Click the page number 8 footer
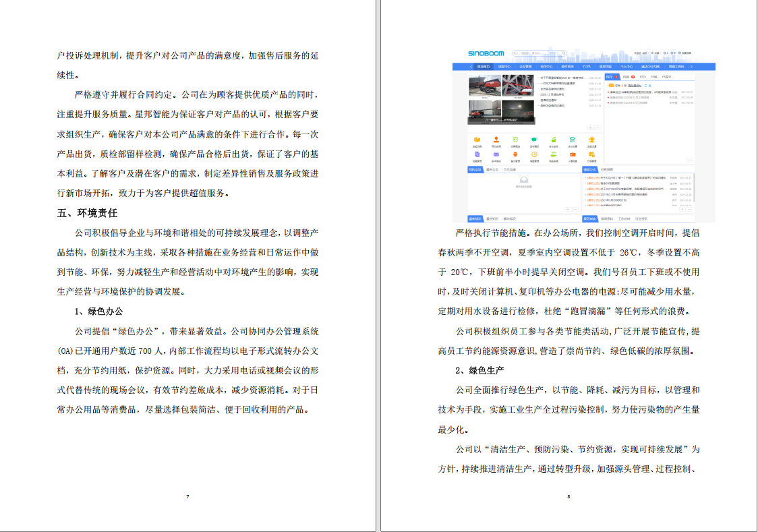The height and width of the screenshot is (532, 758). 568,496
